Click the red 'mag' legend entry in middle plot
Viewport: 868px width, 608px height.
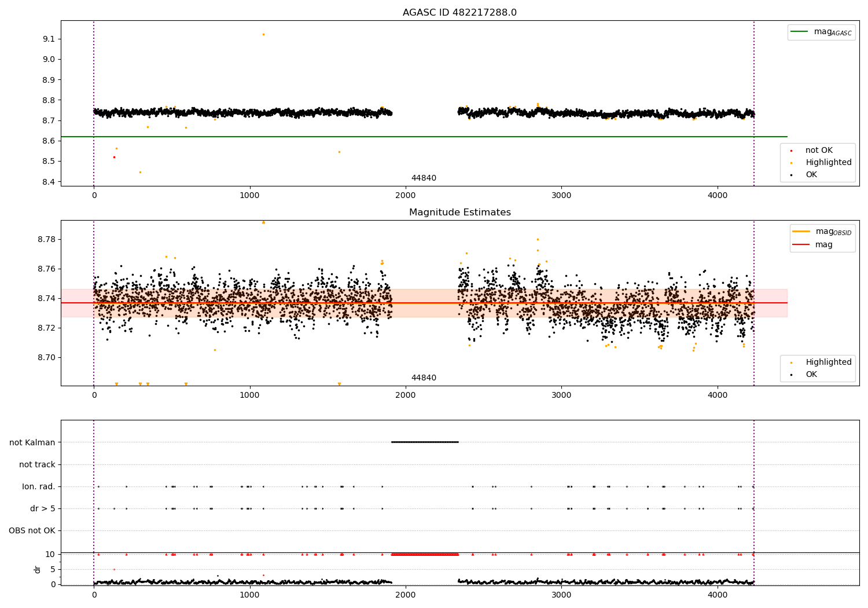(x=812, y=245)
